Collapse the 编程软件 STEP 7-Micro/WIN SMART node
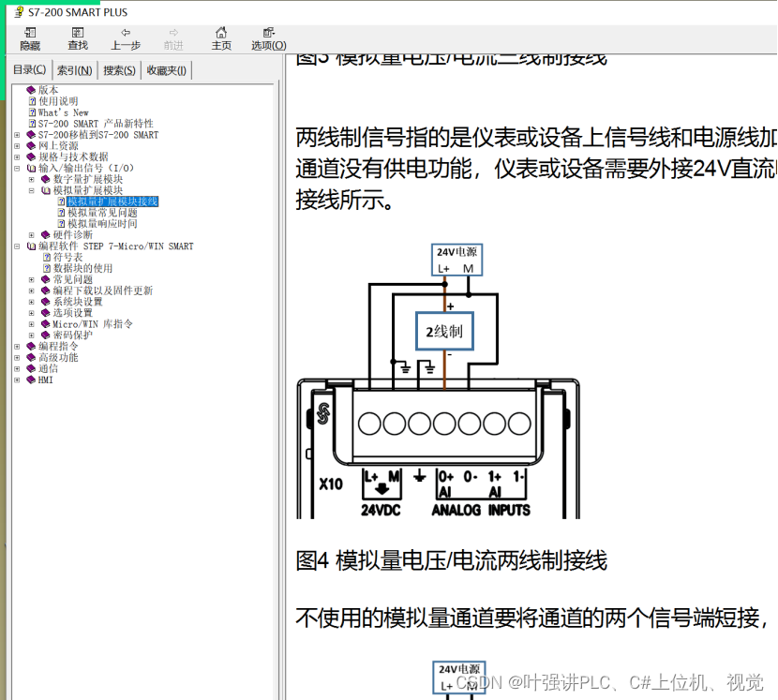 [17, 246]
